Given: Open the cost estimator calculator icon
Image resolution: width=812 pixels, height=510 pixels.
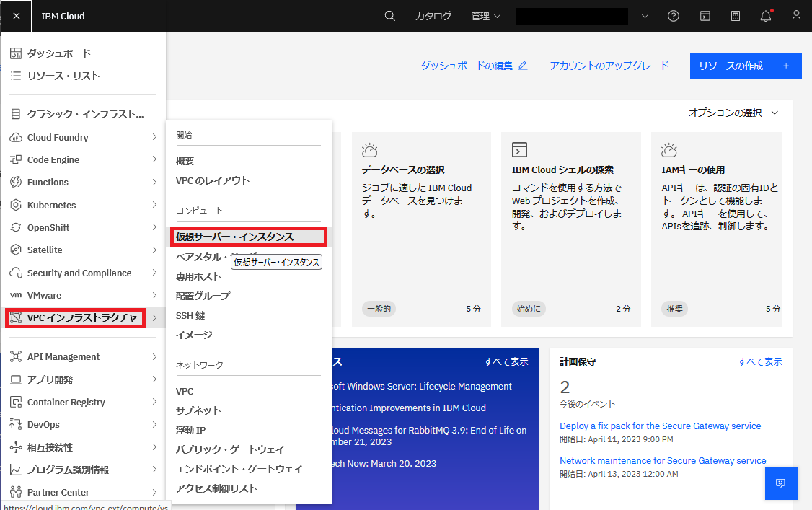Looking at the screenshot, I should click(736, 16).
